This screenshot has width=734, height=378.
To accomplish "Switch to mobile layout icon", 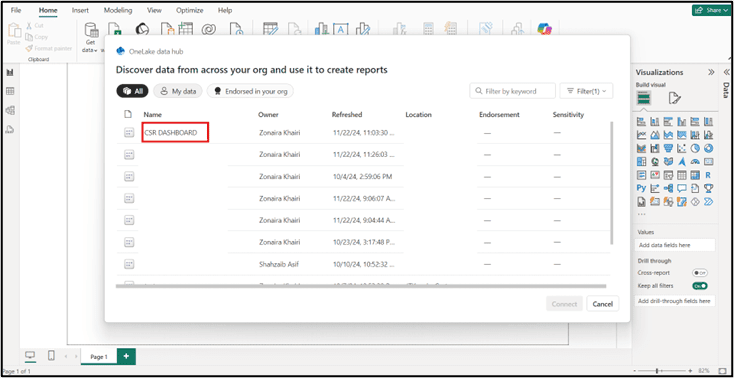I will 51,356.
